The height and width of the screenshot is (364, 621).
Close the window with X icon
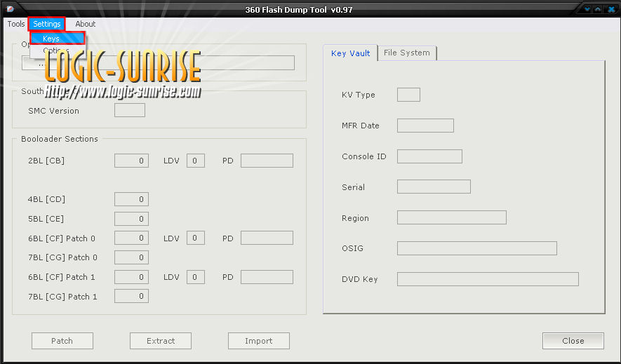(x=611, y=9)
